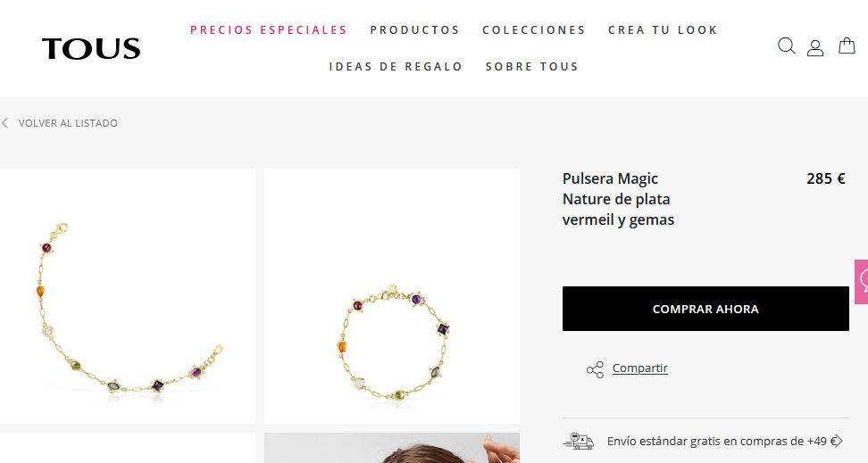This screenshot has width=868, height=463.
Task: Open the Colecciones menu
Action: click(534, 29)
